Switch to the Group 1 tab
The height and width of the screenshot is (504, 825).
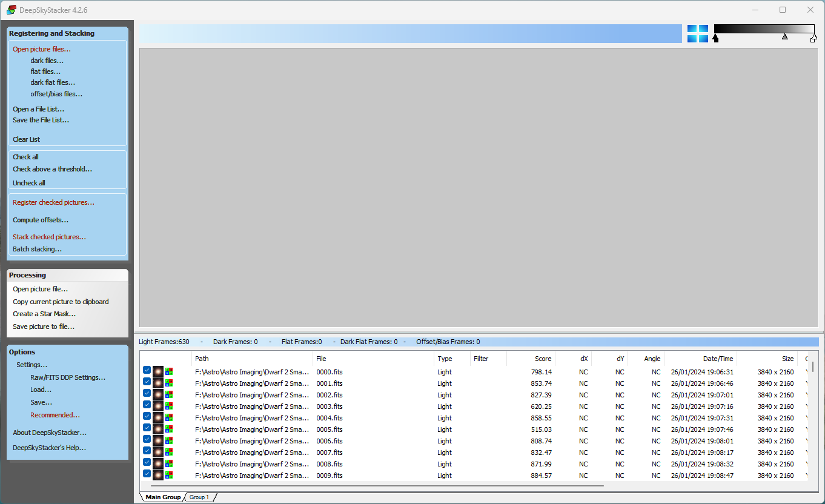[199, 497]
